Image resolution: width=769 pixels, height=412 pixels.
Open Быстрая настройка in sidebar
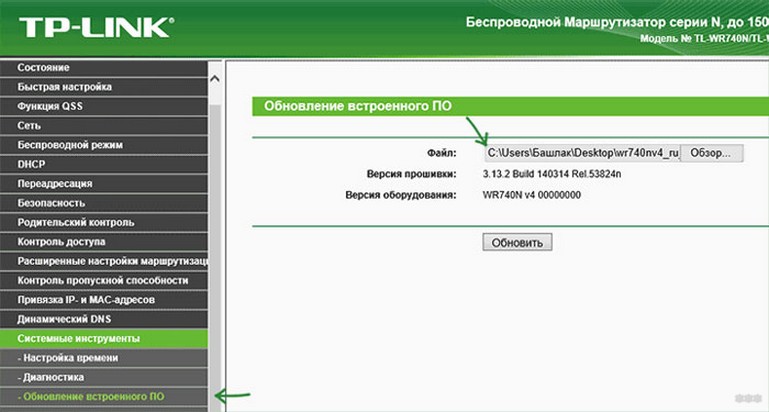pos(103,87)
